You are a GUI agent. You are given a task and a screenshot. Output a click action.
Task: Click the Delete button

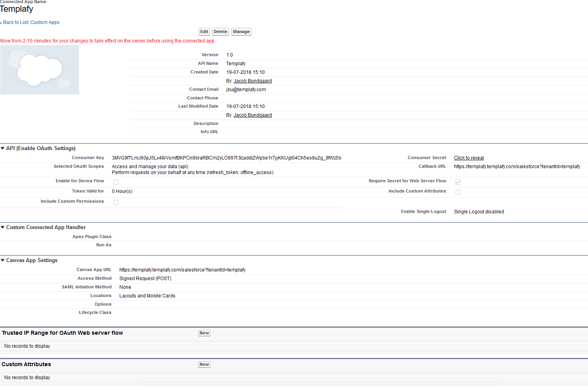coord(220,32)
